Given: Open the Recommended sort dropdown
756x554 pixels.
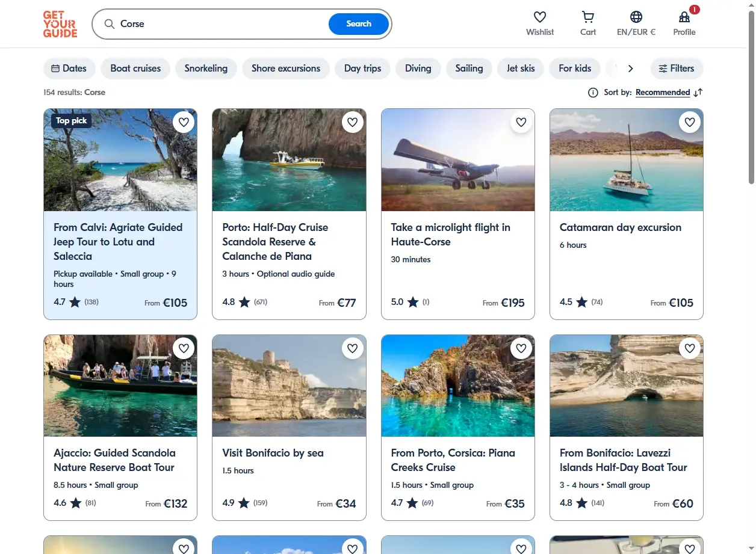Looking at the screenshot, I should pyautogui.click(x=663, y=93).
